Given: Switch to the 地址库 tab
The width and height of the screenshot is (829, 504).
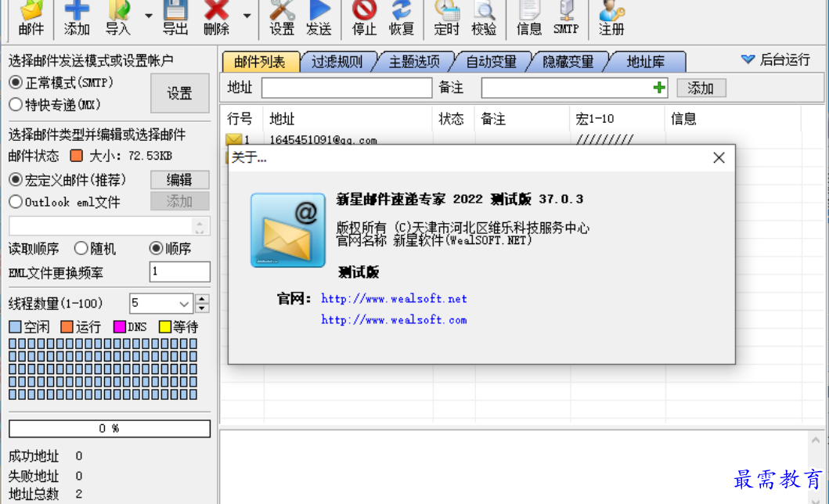Looking at the screenshot, I should click(x=646, y=62).
